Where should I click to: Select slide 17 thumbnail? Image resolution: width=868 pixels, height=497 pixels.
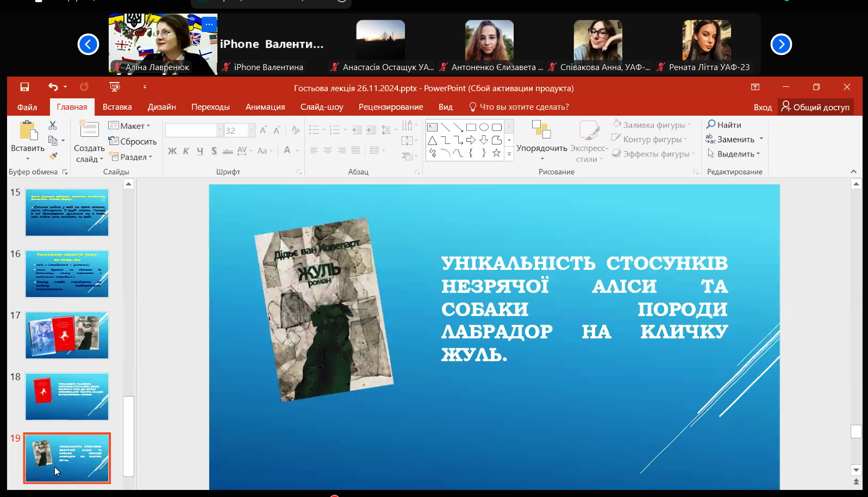coord(67,335)
